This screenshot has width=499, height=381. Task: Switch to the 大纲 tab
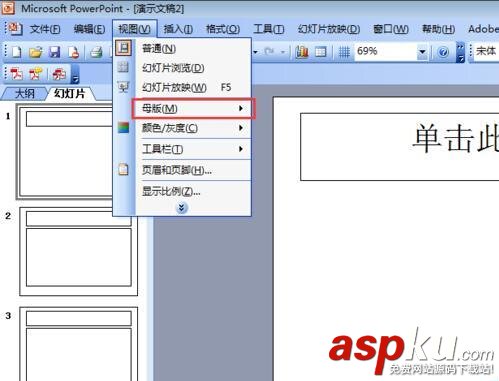(x=24, y=94)
